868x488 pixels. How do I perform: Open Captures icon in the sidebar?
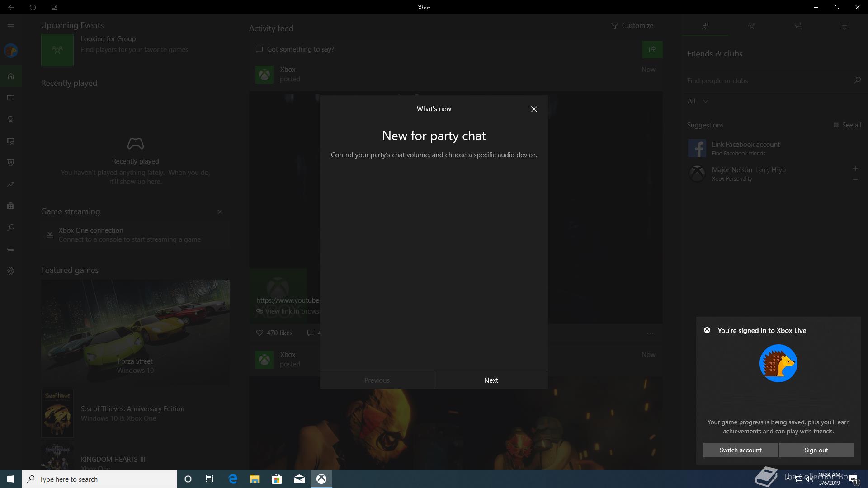[11, 141]
